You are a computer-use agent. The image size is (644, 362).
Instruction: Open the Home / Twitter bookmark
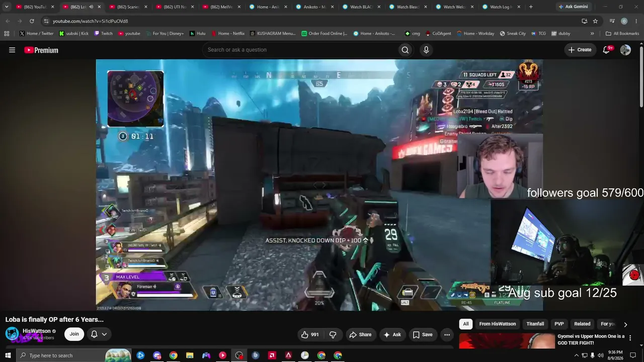[x=36, y=34]
